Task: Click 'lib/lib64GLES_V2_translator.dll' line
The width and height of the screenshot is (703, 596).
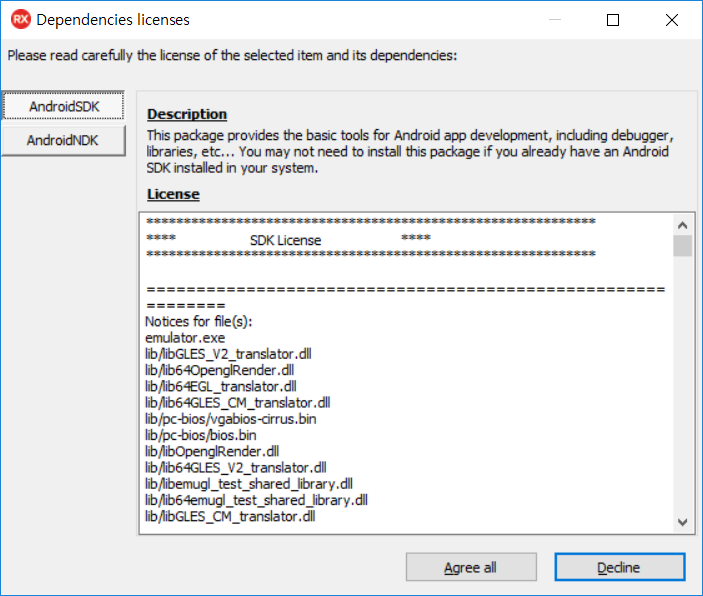Action: pyautogui.click(x=236, y=468)
